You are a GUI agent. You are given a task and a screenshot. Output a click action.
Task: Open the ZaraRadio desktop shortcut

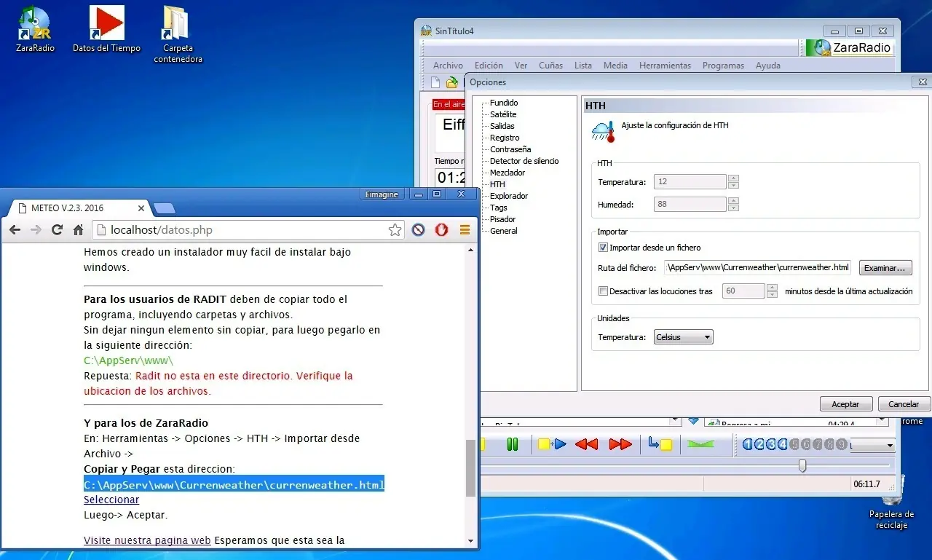point(35,29)
